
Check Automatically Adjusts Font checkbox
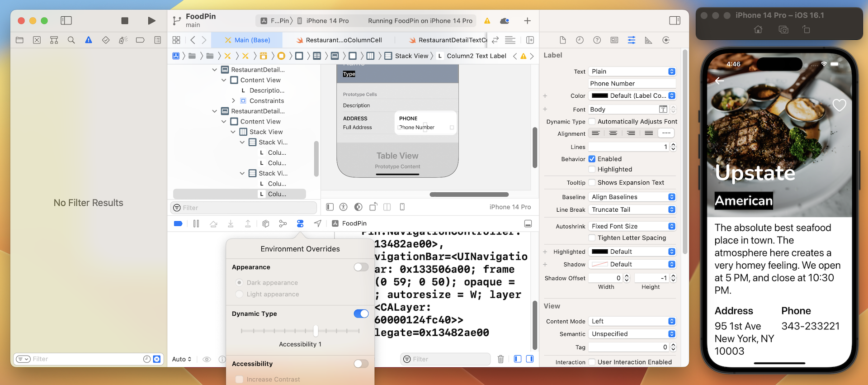click(x=592, y=122)
